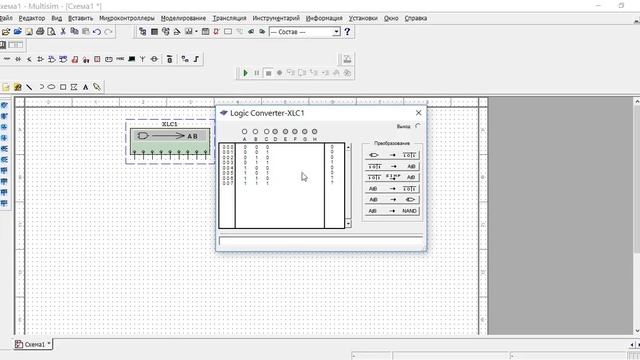Open the Трансляция menu

click(229, 18)
